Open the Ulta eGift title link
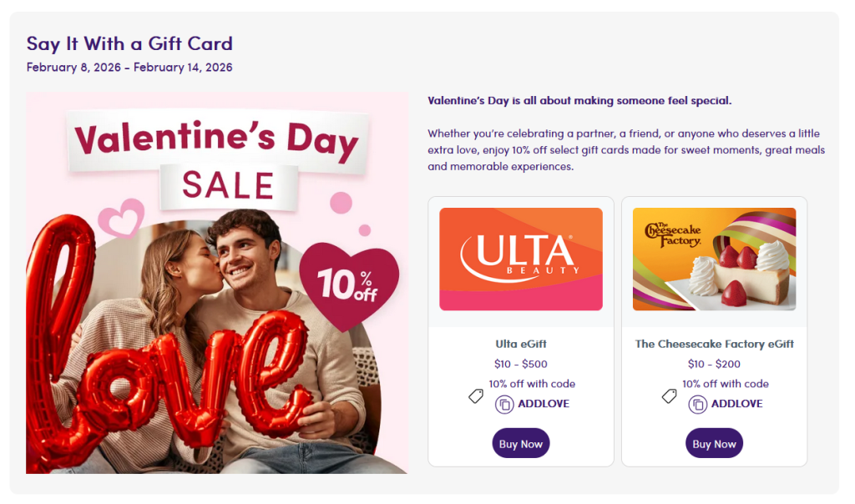This screenshot has height=504, width=855. (x=521, y=344)
